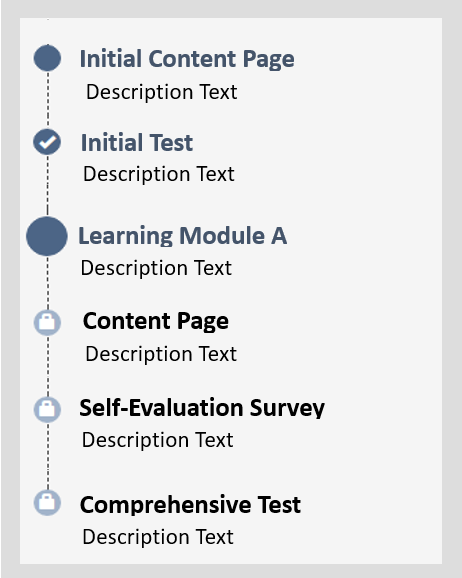
Task: Select the large Learning Module A circle
Action: (47, 236)
